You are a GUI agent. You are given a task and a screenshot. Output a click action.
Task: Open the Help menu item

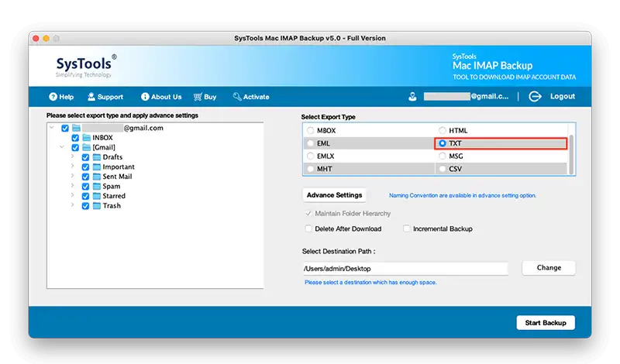click(61, 97)
